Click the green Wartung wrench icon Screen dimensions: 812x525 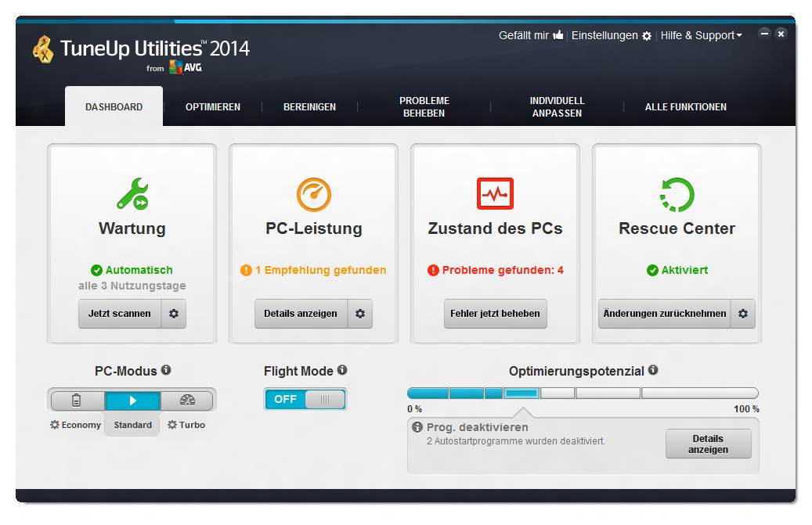point(132,194)
